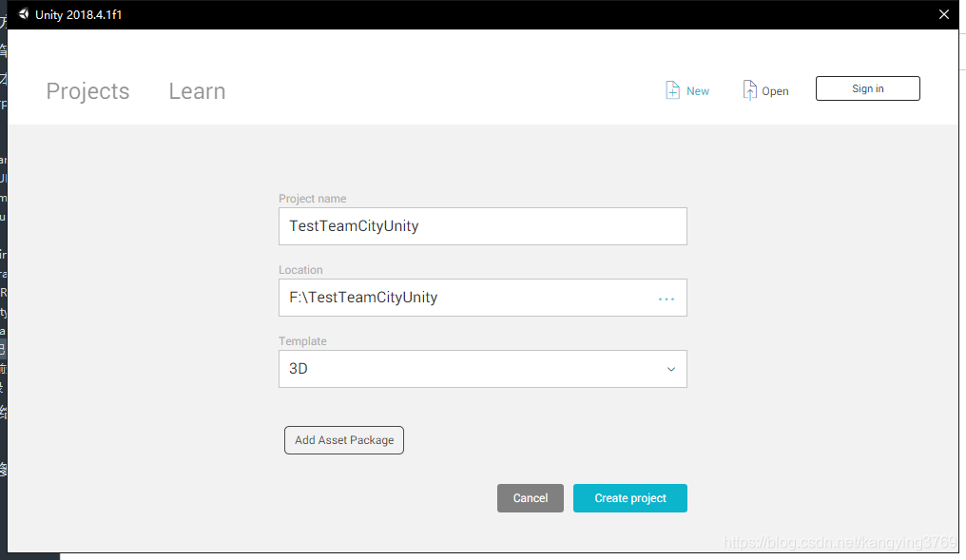Close the Unity 2018.4.1f1 window
This screenshot has height=560, width=966.
pyautogui.click(x=944, y=14)
